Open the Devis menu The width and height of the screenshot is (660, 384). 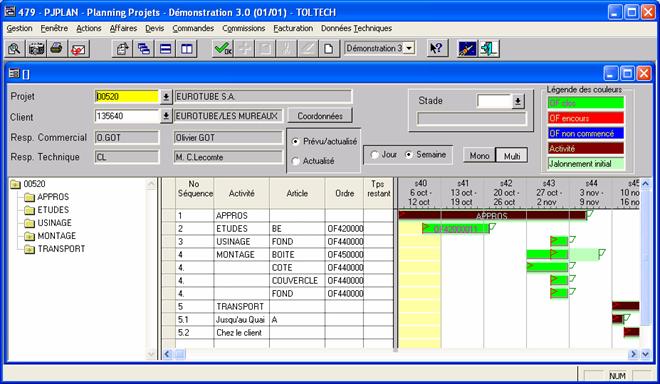tap(154, 28)
